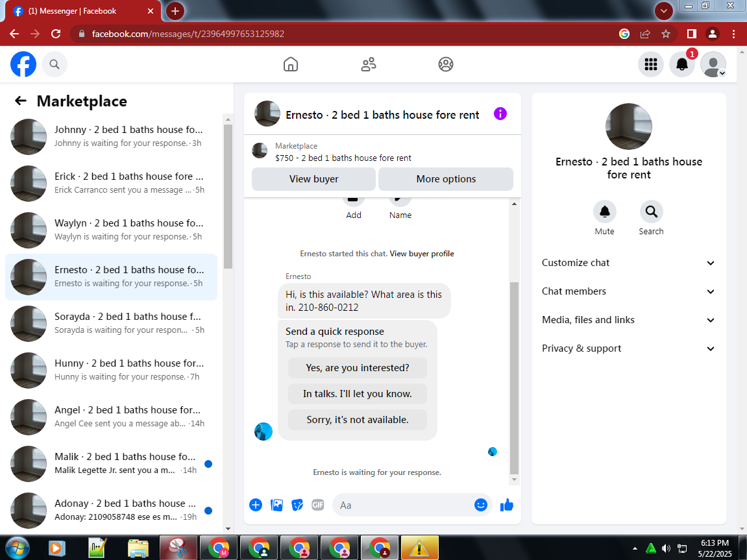Open the Facebook menu grid icon
Viewport: 747px width, 560px height.
click(x=651, y=64)
